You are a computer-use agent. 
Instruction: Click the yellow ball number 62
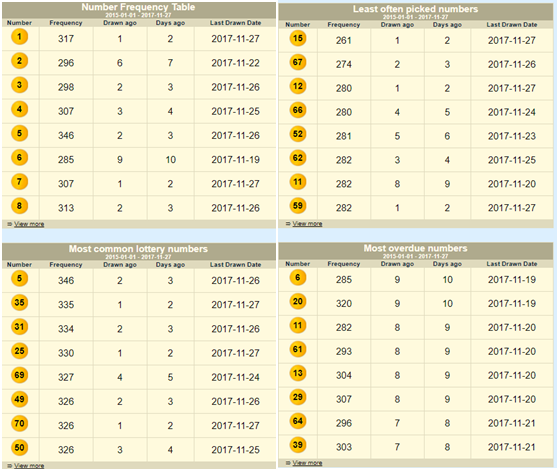[x=298, y=158]
